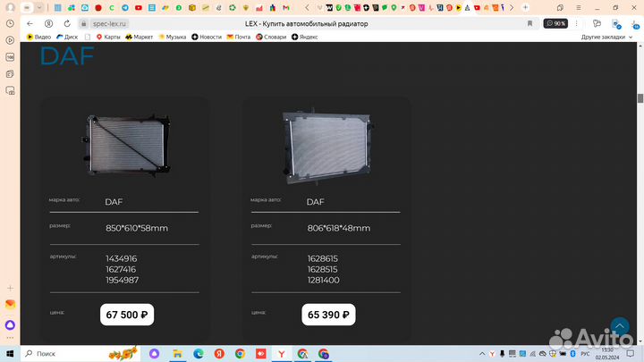Screen dimensions: 644x362
Task: Open a new browser tab with plus
Action: (x=525, y=7)
